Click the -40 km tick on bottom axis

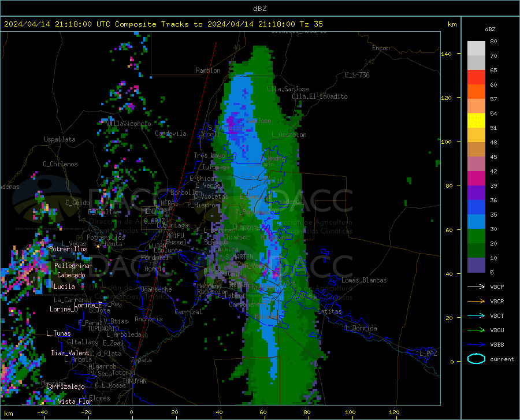tap(42, 412)
